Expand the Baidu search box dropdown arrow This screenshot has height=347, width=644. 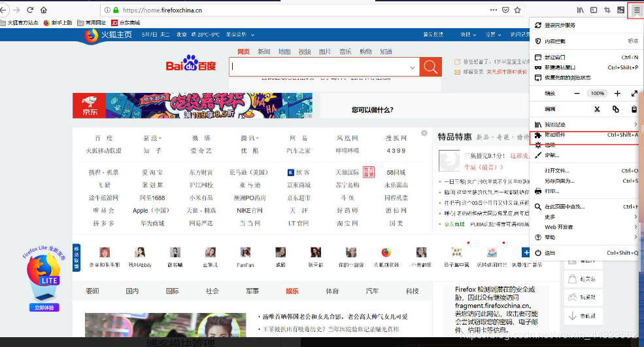pyautogui.click(x=413, y=67)
